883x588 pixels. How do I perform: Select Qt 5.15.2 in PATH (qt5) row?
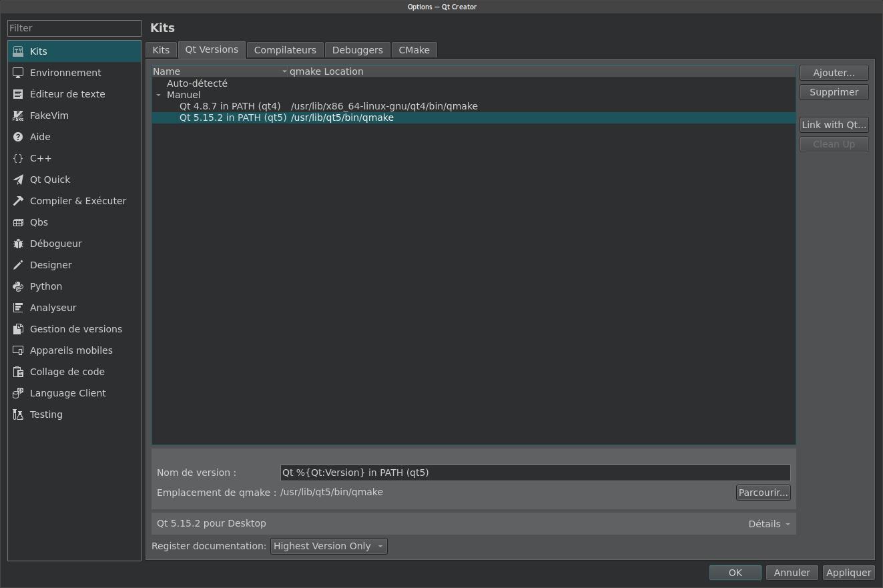[x=474, y=117]
